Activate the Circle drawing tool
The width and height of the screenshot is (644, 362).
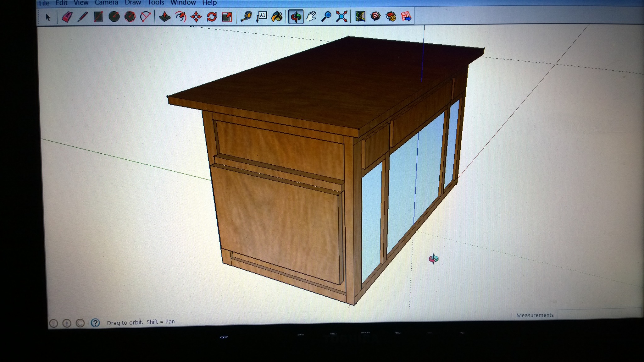tap(114, 17)
